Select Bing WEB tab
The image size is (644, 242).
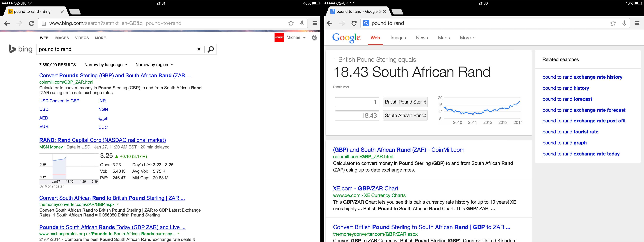click(x=44, y=38)
